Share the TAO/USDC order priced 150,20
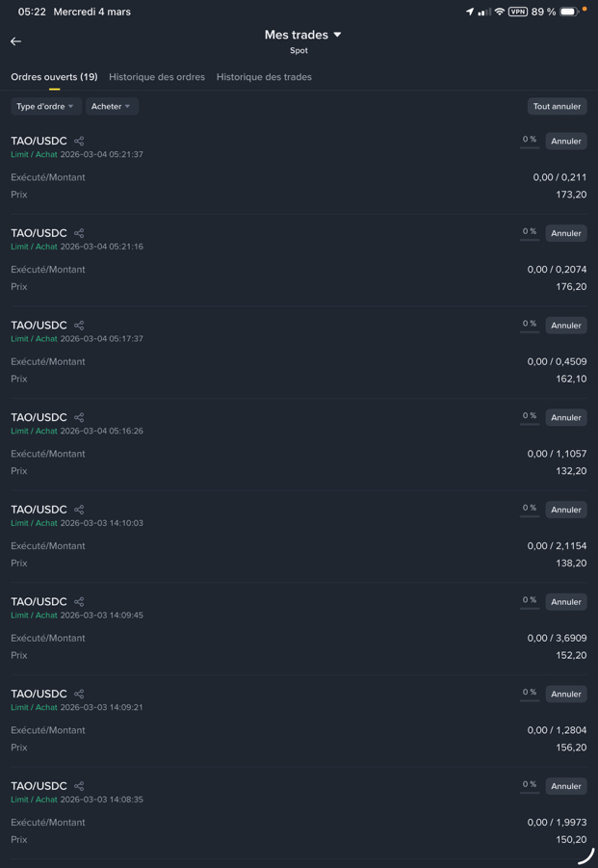 (79, 786)
